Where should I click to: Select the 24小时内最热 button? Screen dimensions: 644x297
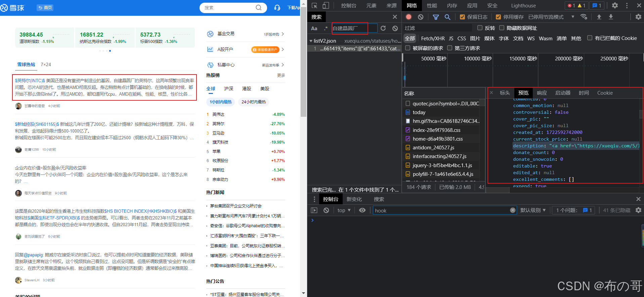click(254, 102)
